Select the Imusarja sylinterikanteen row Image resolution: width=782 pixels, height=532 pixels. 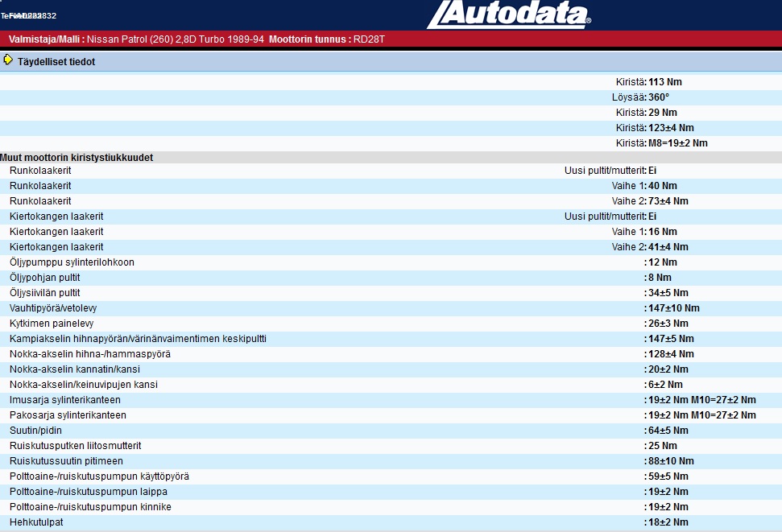pos(65,400)
